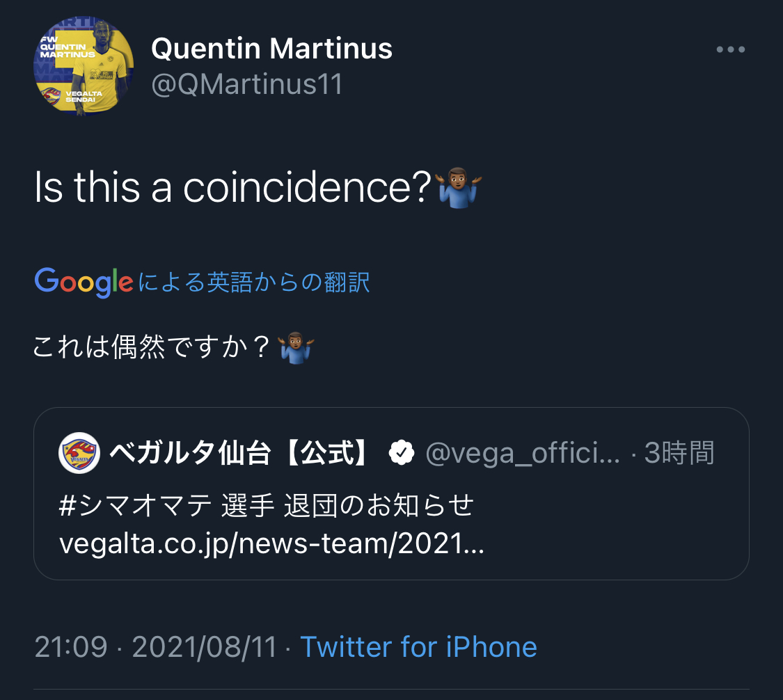Viewport: 783px width, 700px height.
Task: Click the Google logo in translation credit
Action: [x=84, y=282]
